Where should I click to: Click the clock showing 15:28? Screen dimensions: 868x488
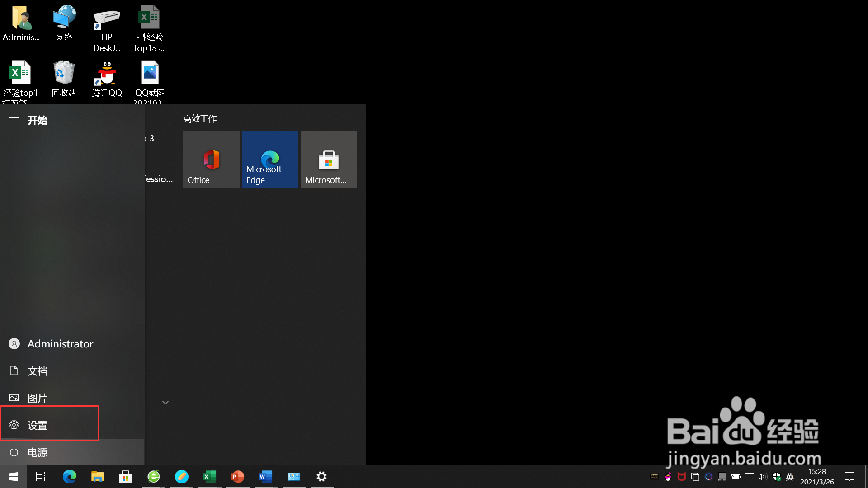click(817, 477)
